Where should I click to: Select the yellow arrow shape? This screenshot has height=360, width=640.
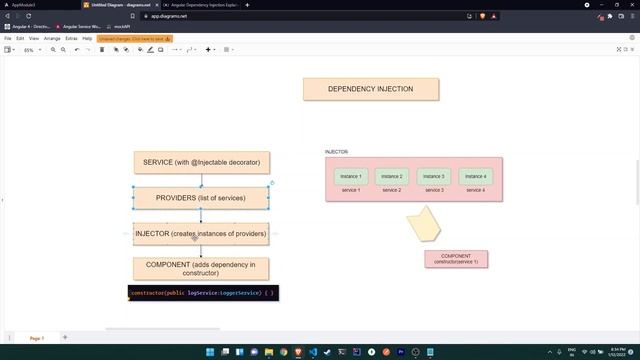click(424, 224)
